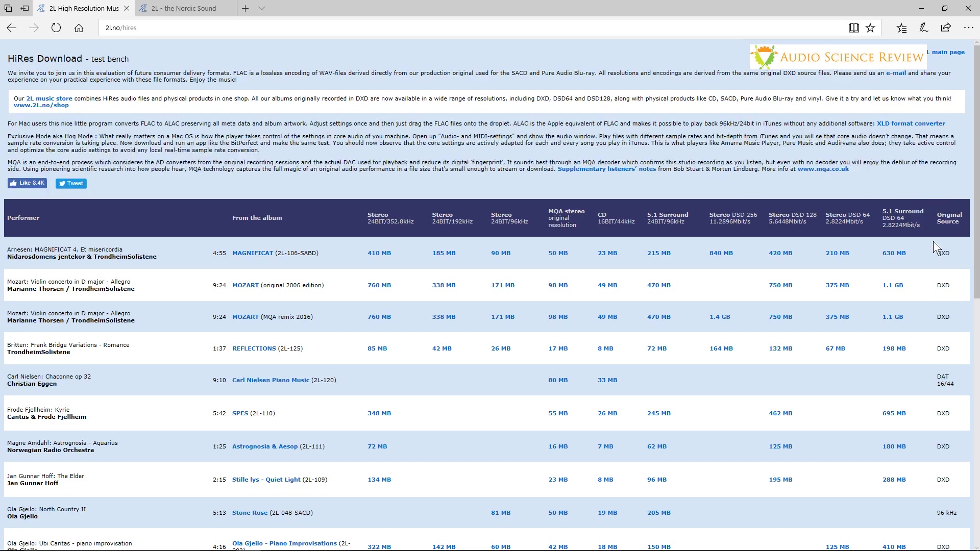Open the MAGNIFICAT album link

click(253, 253)
